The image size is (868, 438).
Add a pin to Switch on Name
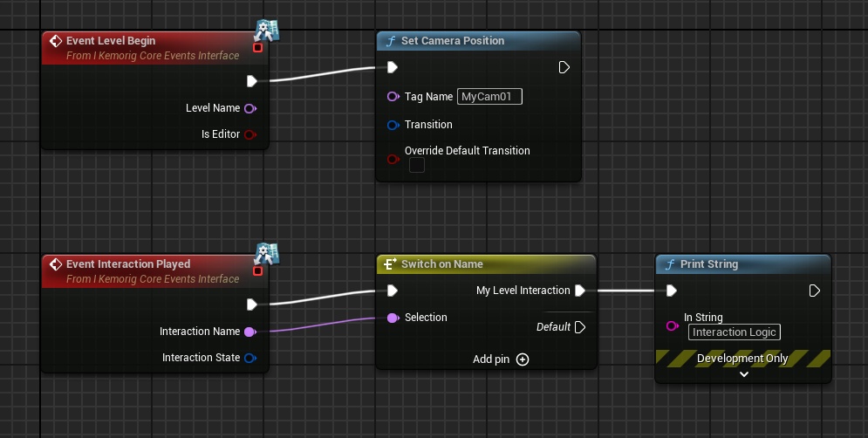pos(522,359)
